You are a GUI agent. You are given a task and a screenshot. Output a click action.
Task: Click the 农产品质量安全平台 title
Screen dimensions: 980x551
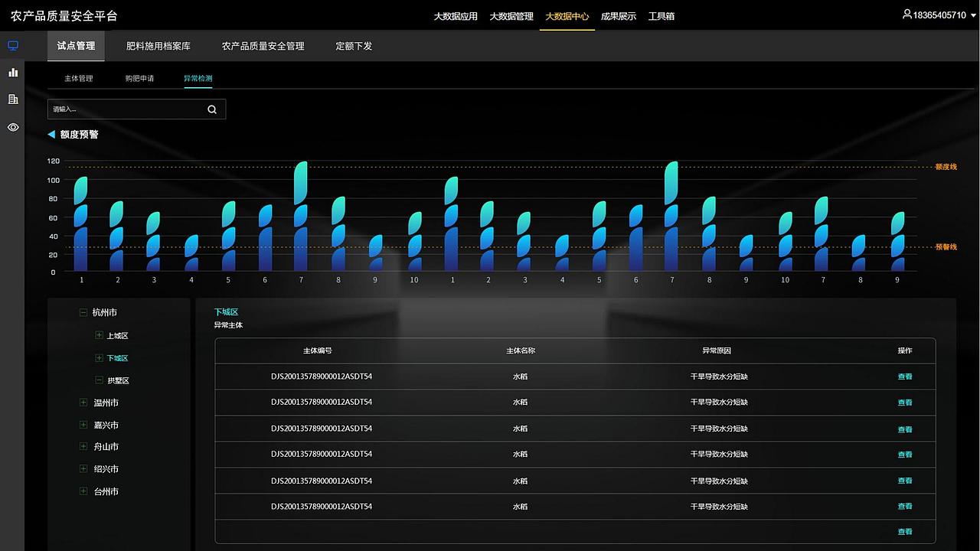64,16
